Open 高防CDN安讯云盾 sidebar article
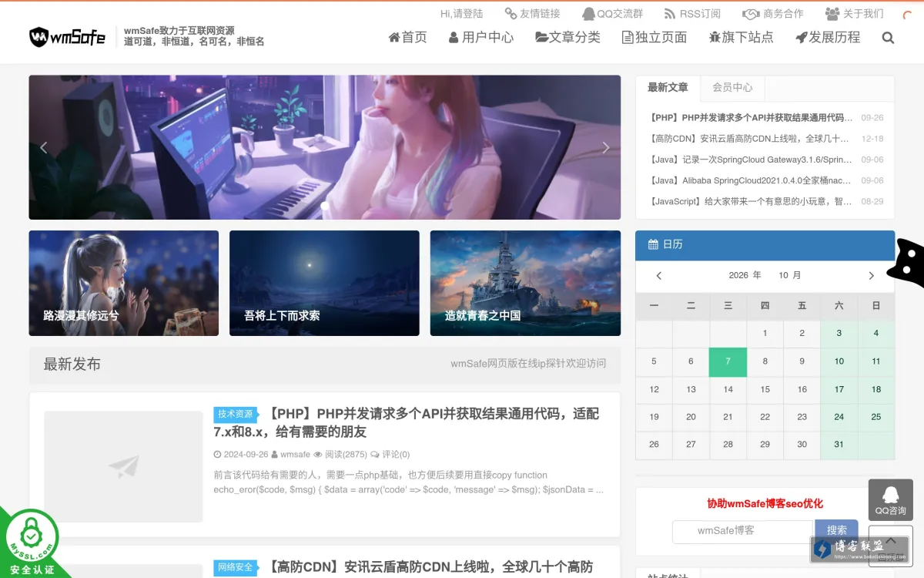 (x=749, y=139)
